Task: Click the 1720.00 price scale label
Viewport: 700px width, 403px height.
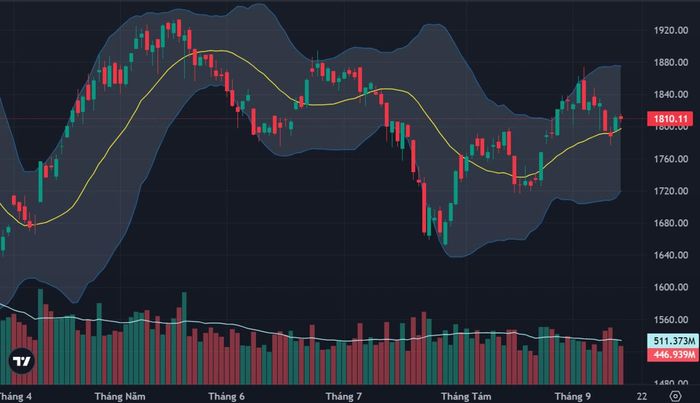Action: click(671, 191)
